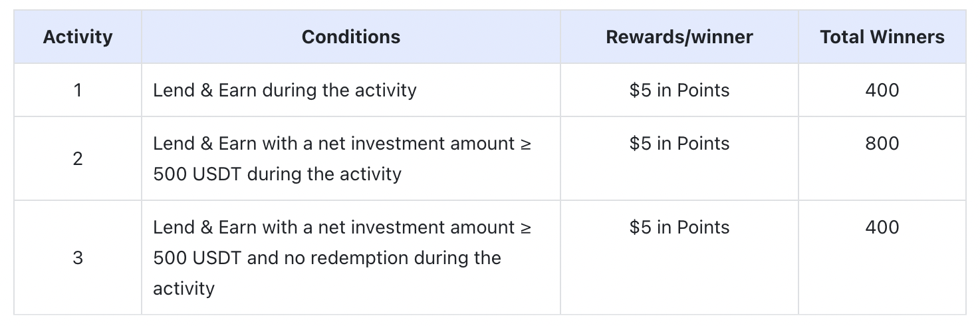
Task: Click activity number 3 cell
Action: point(78,257)
